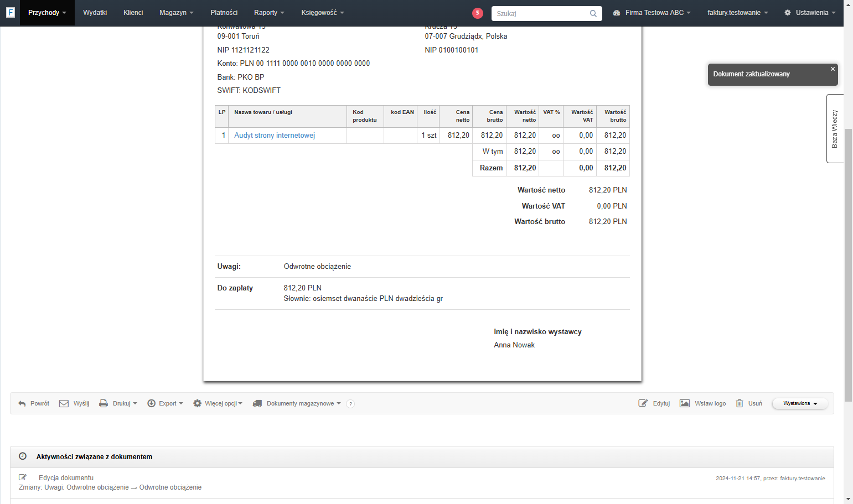Click the Wyślij envelope icon
This screenshot has height=504, width=853.
coord(64,403)
